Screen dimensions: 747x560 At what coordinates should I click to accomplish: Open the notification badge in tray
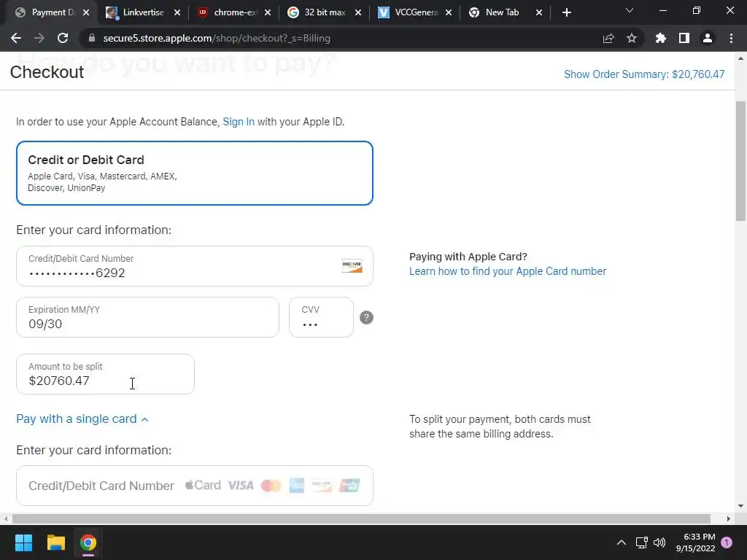pyautogui.click(x=727, y=542)
